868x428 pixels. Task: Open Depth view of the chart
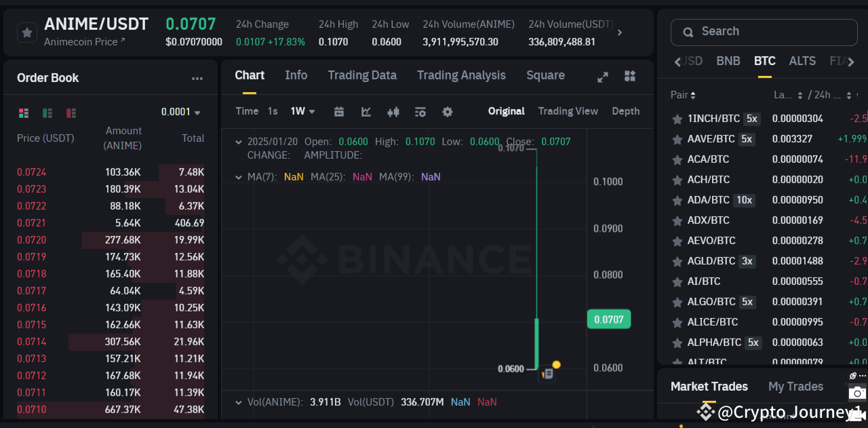[x=625, y=111]
